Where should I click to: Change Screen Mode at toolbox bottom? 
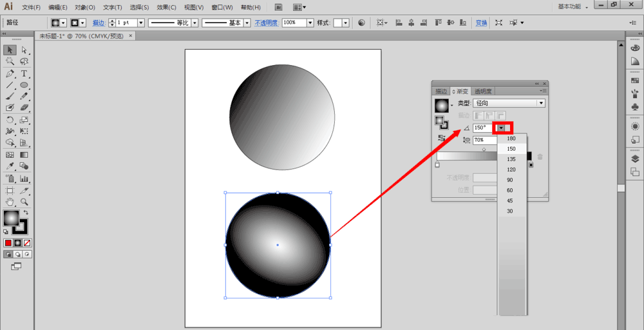[16, 266]
